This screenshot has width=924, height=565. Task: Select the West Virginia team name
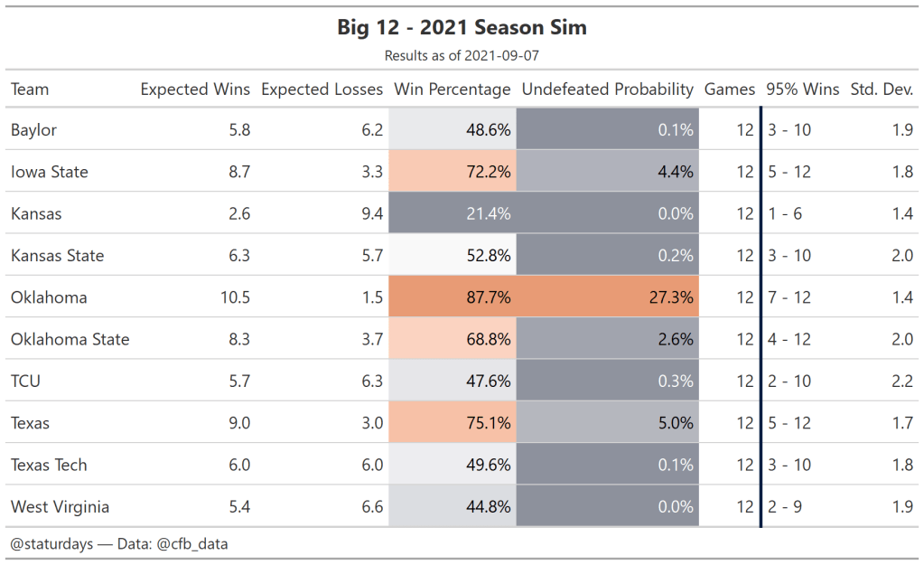(60, 507)
